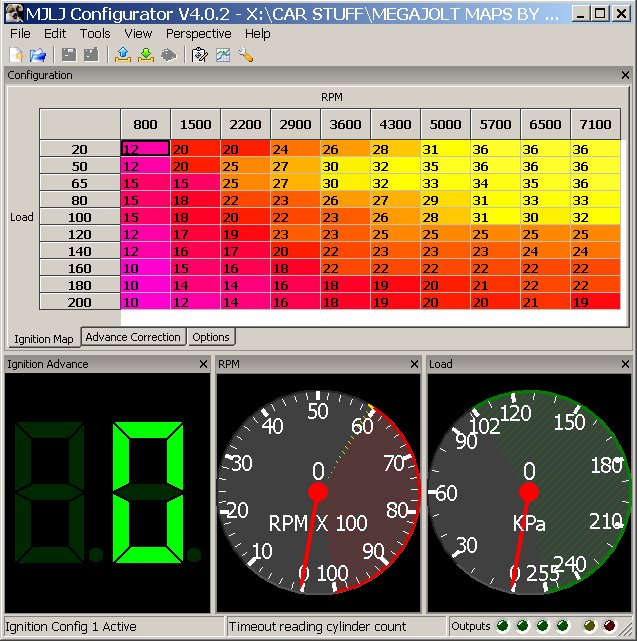The height and width of the screenshot is (641, 637).
Task: Open the File menu
Action: tap(20, 34)
